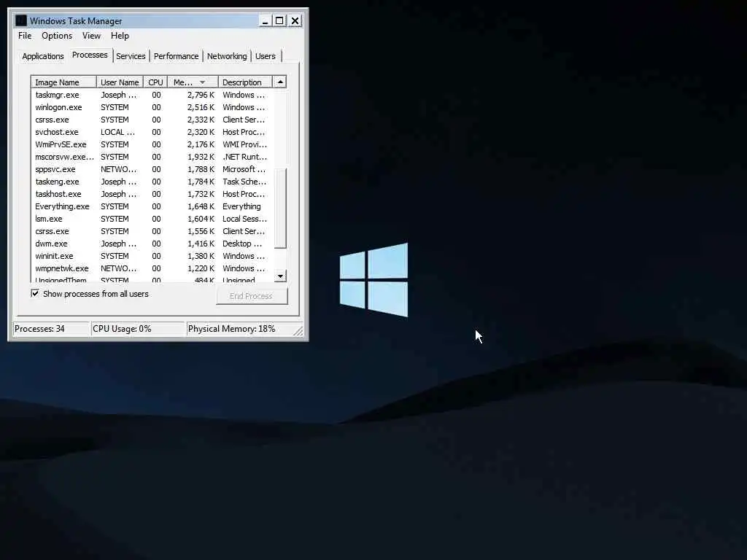Select the wininit.exe process row
The width and height of the screenshot is (747, 560).
[x=152, y=256]
